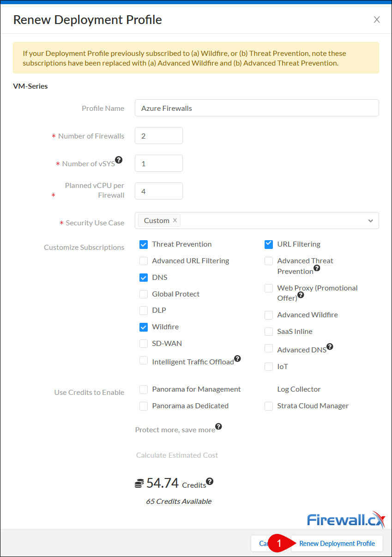Viewport: 392px width, 557px height.
Task: Enable the Advanced Threat Prevention checkbox
Action: pyautogui.click(x=269, y=261)
